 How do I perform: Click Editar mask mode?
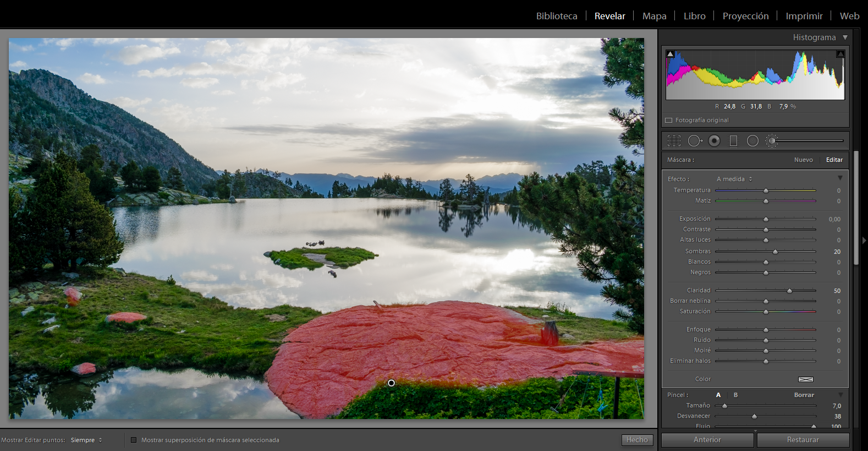(834, 160)
